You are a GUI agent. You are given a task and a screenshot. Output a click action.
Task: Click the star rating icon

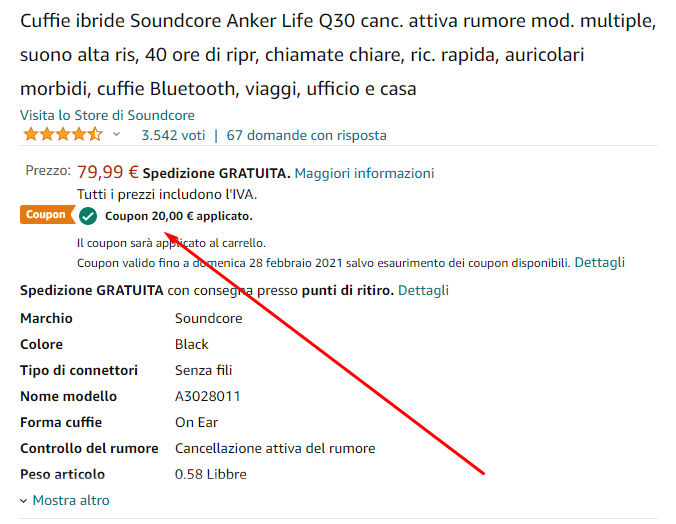pyautogui.click(x=62, y=135)
